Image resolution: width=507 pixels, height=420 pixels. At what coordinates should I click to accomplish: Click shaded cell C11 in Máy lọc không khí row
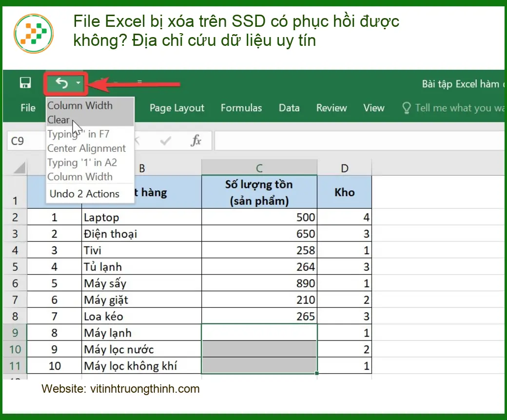pyautogui.click(x=259, y=366)
